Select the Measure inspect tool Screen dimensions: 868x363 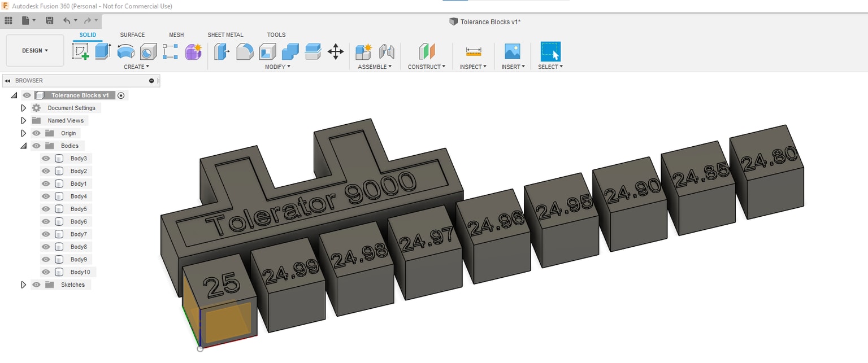[474, 52]
